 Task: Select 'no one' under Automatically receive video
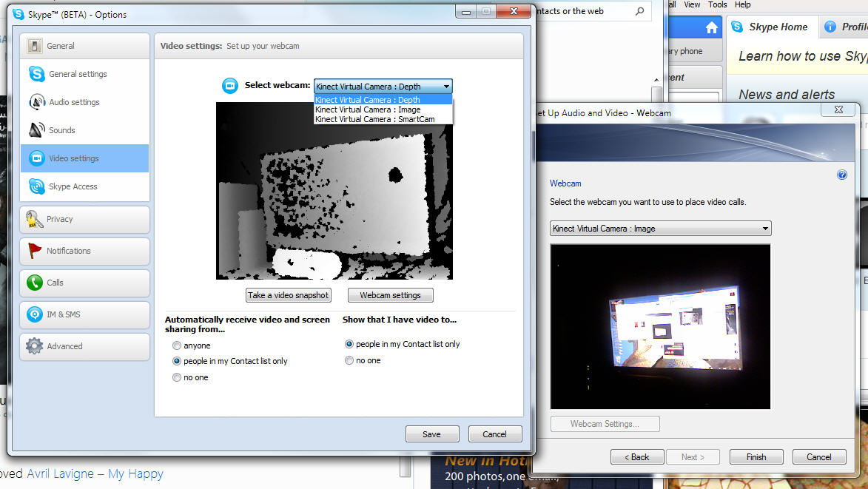pos(177,377)
